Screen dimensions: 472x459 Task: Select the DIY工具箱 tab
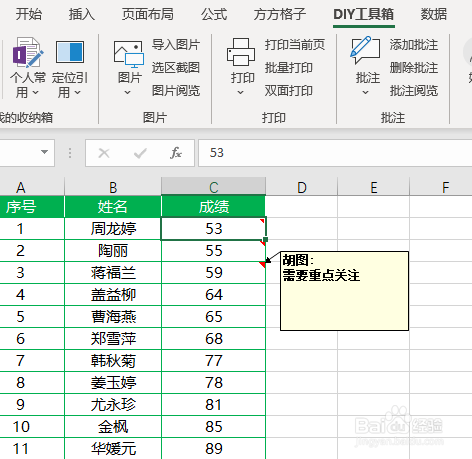[364, 14]
